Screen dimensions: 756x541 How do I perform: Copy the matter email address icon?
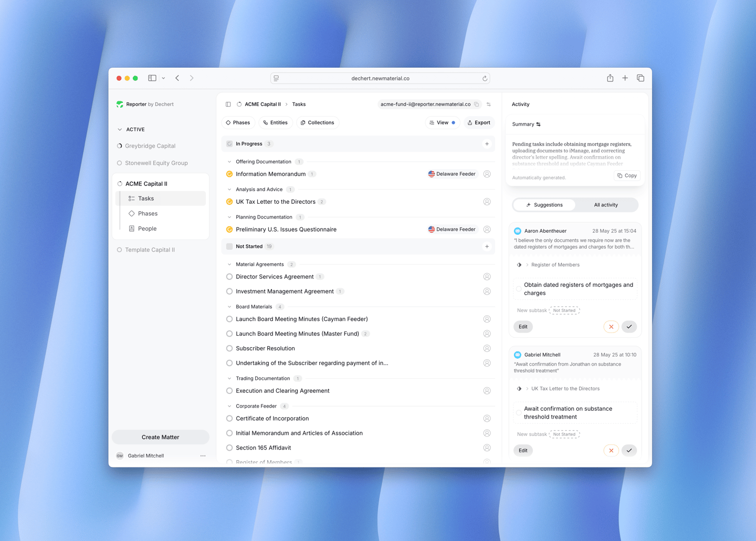tap(476, 105)
